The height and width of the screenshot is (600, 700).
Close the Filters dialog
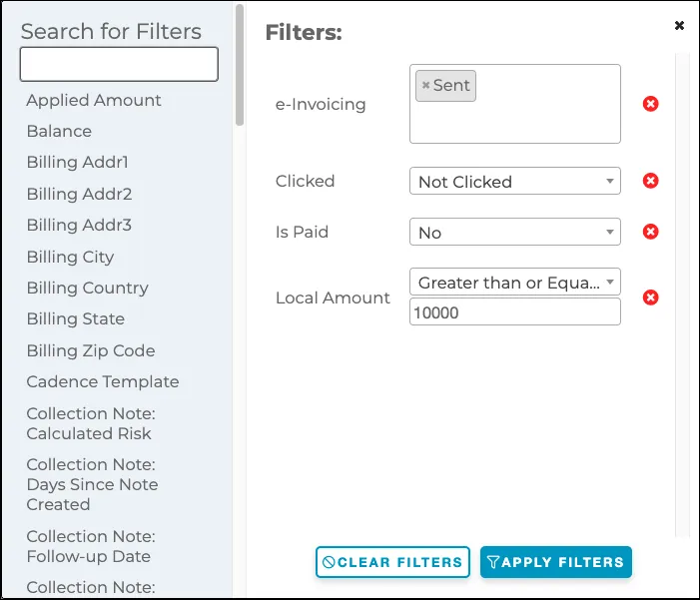679,25
